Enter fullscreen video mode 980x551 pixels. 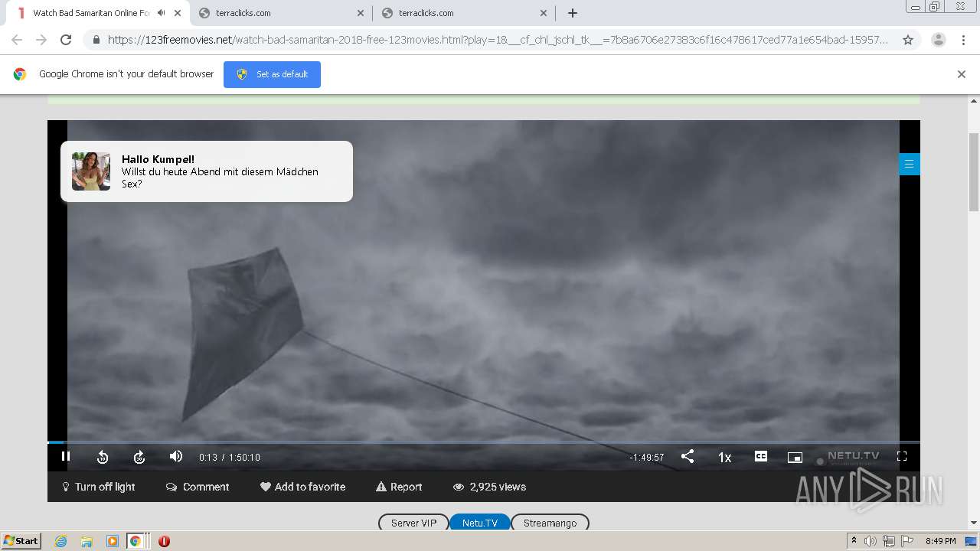click(902, 456)
